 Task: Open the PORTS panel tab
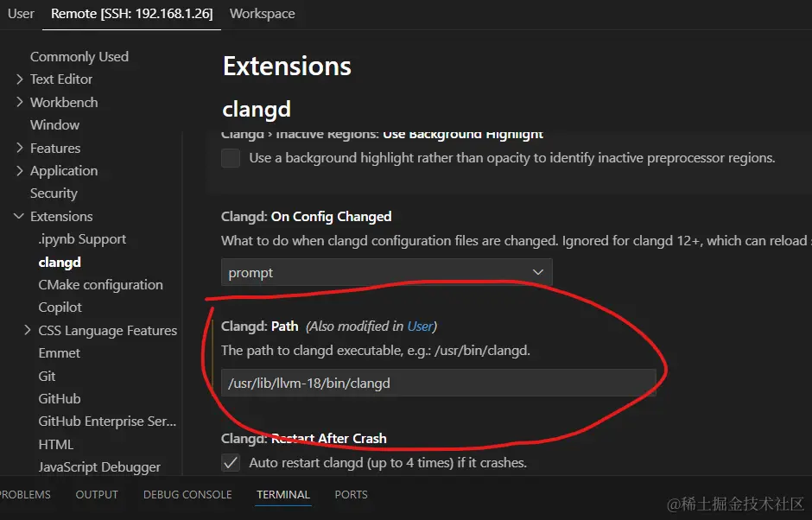tap(351, 495)
